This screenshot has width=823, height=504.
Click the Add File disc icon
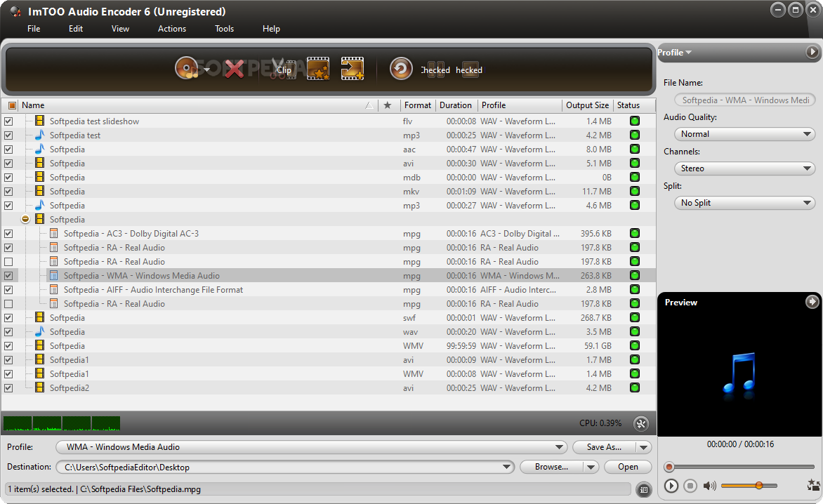186,68
